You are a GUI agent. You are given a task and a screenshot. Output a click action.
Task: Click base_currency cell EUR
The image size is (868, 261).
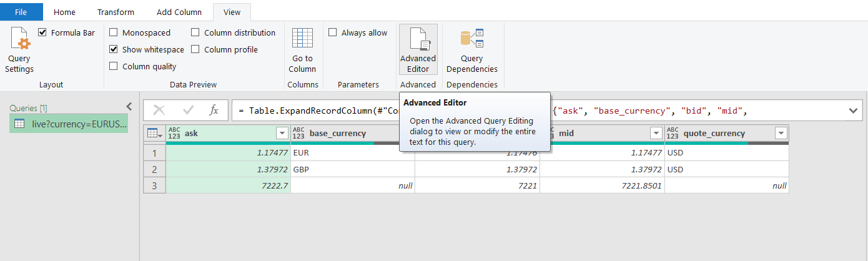353,152
